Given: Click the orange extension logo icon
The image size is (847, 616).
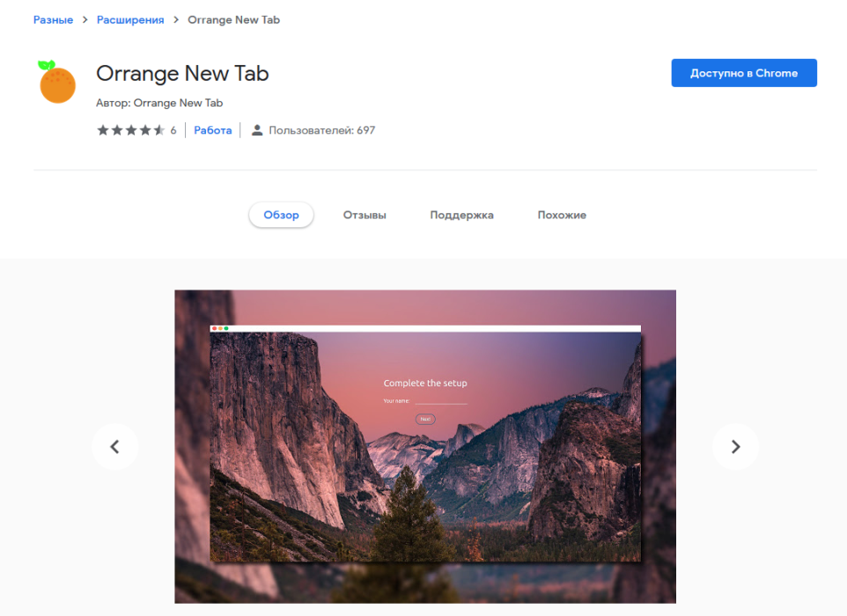Looking at the screenshot, I should pyautogui.click(x=56, y=82).
